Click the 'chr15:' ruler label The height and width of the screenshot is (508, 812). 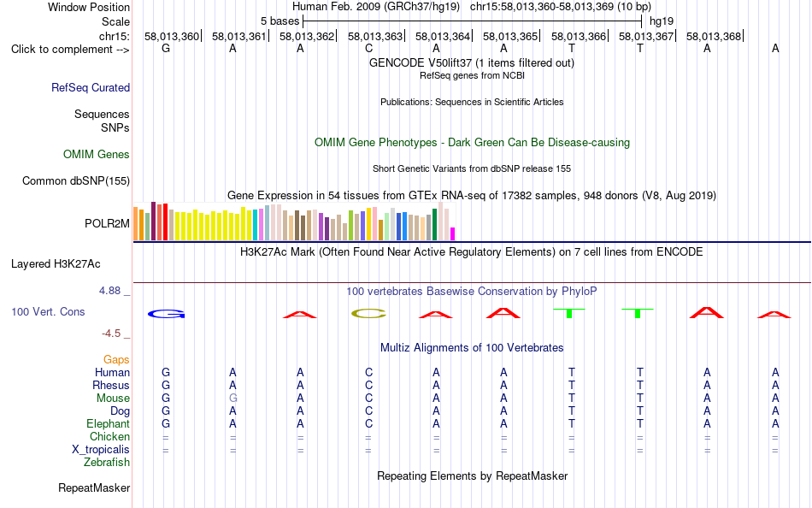tap(115, 36)
